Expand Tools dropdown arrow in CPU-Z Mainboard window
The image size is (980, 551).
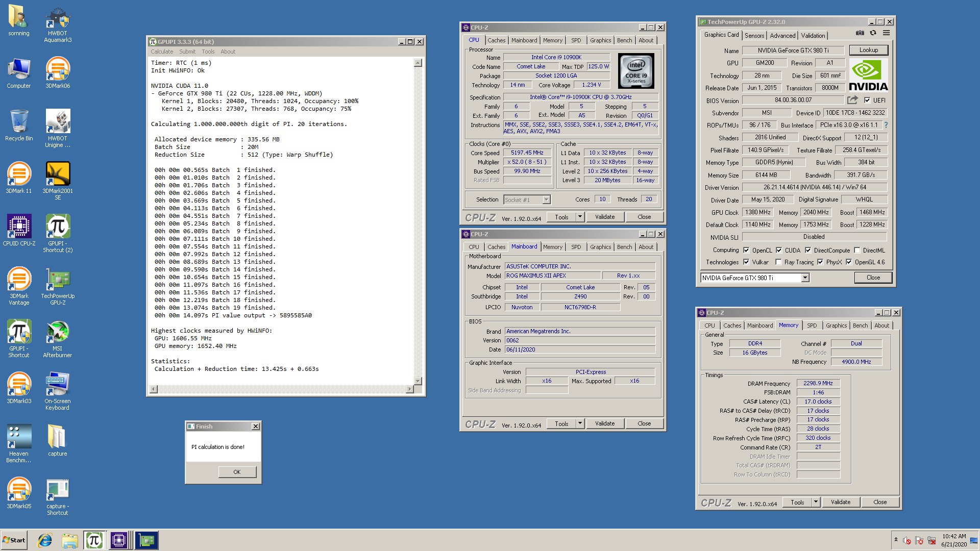click(x=580, y=423)
